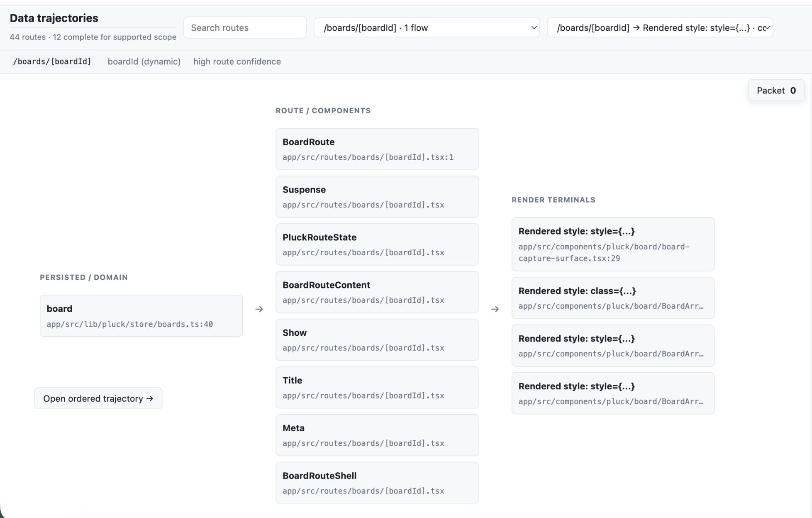Expand the flow dropdown with Rendered style

[x=660, y=28]
